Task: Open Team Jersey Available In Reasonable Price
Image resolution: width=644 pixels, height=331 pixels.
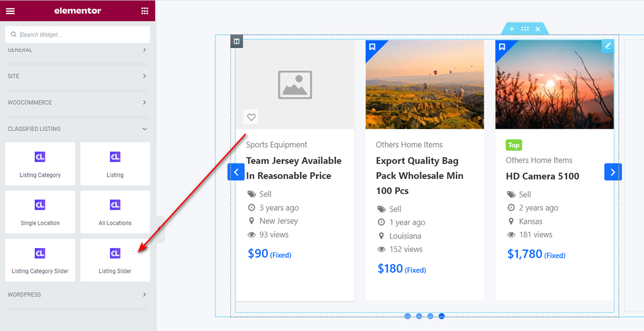Action: 294,168
